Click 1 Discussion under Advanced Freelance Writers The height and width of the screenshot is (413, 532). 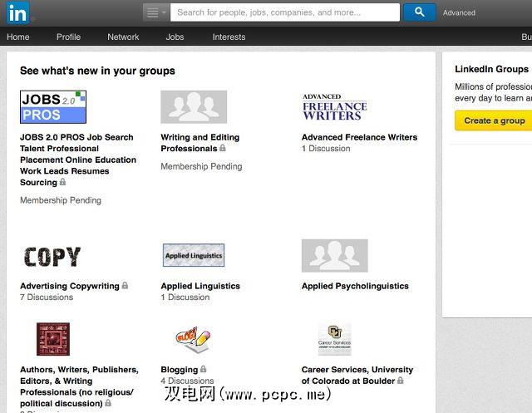tap(326, 149)
